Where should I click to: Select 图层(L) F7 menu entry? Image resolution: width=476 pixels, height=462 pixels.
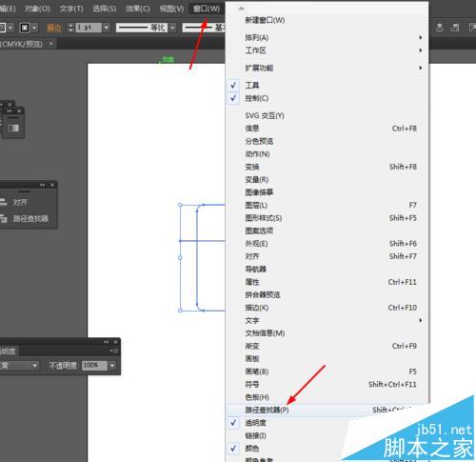click(327, 206)
